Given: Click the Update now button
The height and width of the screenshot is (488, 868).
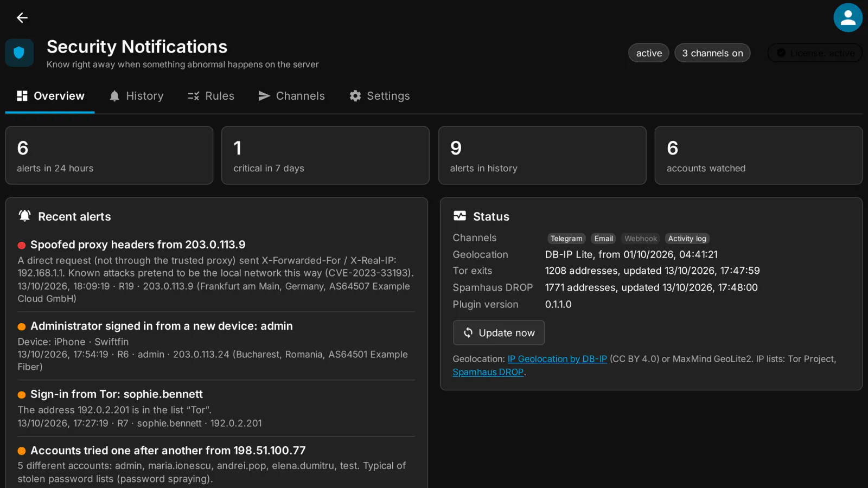Looking at the screenshot, I should pyautogui.click(x=499, y=333).
